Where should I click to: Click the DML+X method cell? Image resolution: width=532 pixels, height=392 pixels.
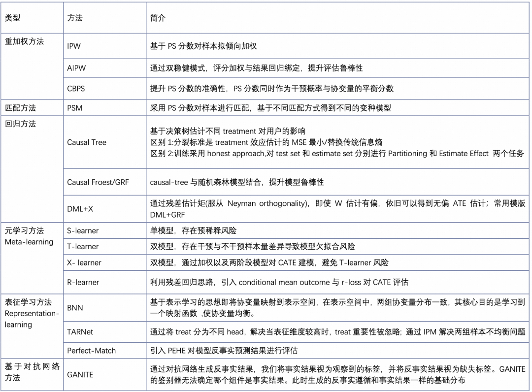[x=80, y=209]
